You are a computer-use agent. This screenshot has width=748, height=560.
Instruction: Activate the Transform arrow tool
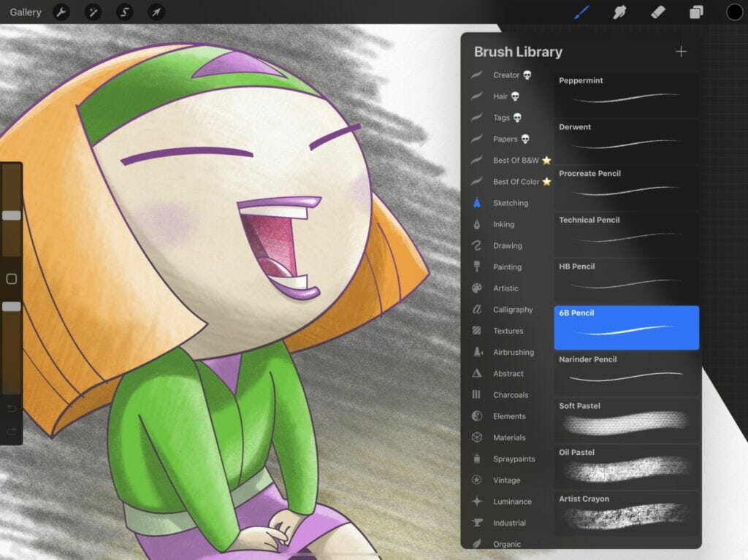point(156,12)
